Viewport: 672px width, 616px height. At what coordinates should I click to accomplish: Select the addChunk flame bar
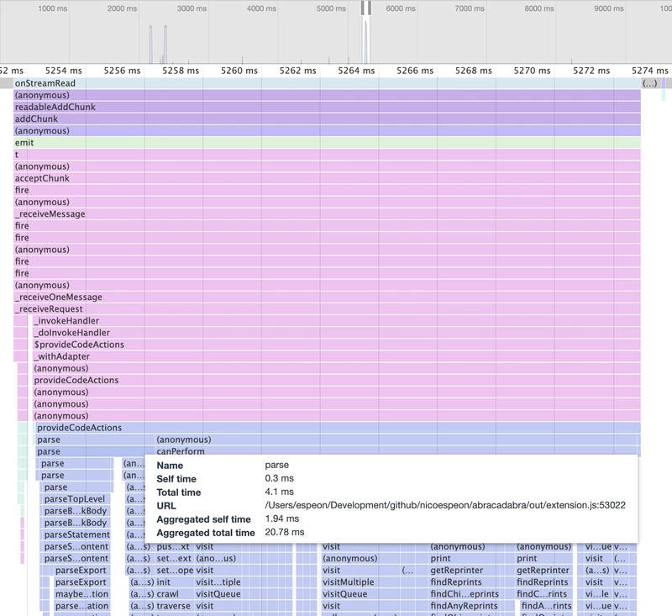327,118
